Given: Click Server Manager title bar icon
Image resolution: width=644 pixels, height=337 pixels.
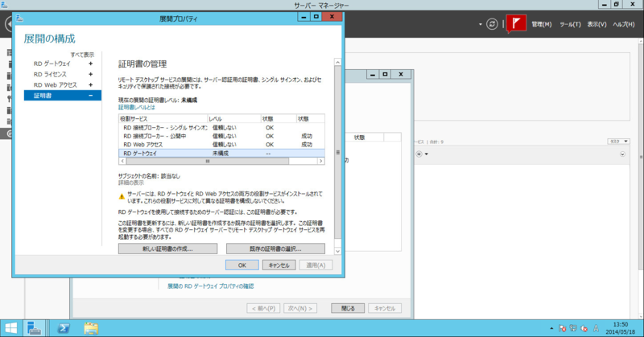Looking at the screenshot, I should (4, 5).
